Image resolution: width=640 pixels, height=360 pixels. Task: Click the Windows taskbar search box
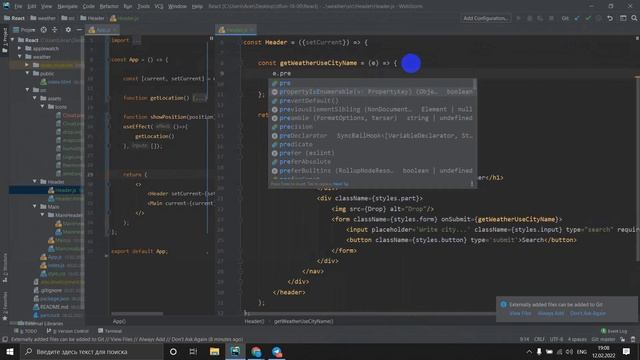(91, 351)
